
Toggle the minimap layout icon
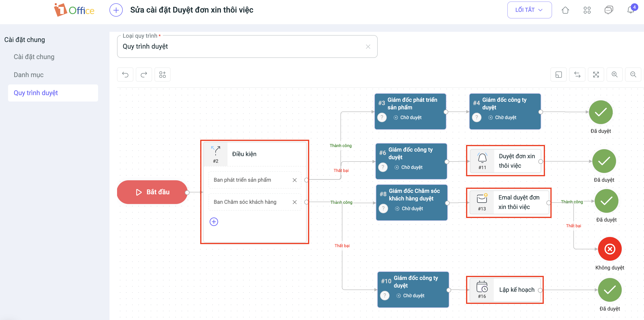(x=558, y=74)
